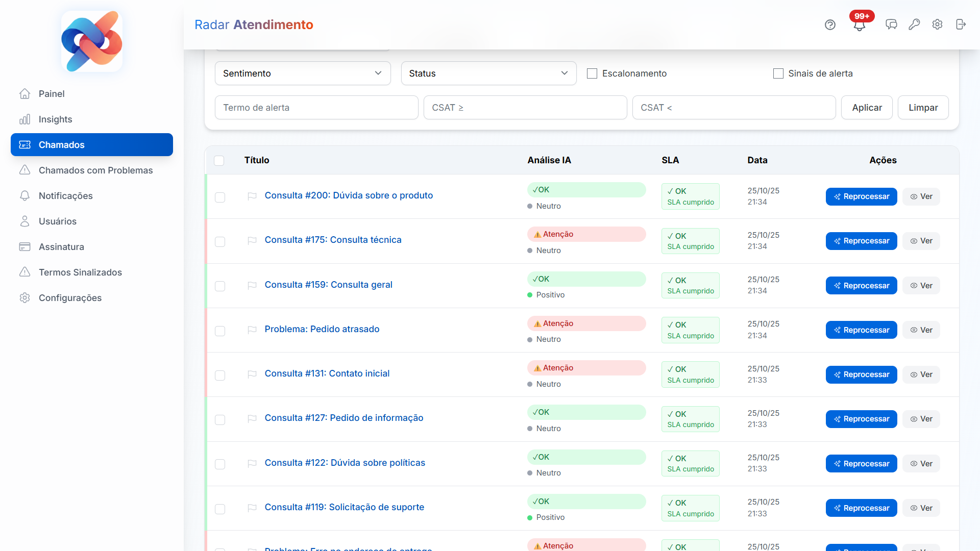Open the Status dropdown
This screenshot has height=551, width=980.
[x=488, y=73]
